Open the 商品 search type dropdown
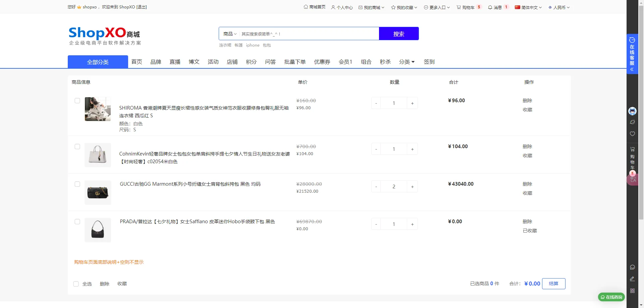Screen dimensions: 644x308 [230, 34]
